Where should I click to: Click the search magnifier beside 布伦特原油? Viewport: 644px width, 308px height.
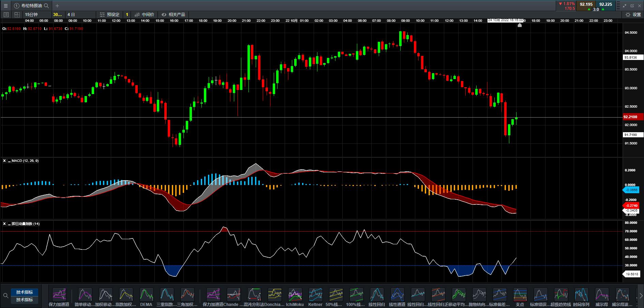46,6
